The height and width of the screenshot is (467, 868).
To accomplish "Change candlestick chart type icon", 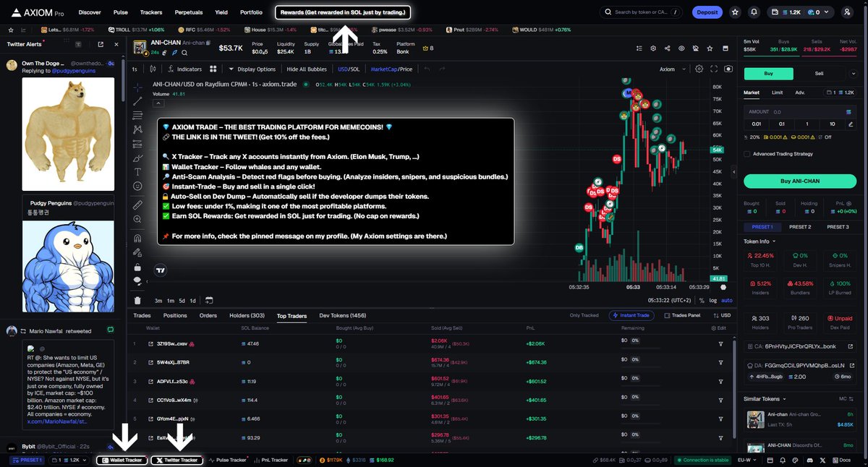I will click(153, 69).
